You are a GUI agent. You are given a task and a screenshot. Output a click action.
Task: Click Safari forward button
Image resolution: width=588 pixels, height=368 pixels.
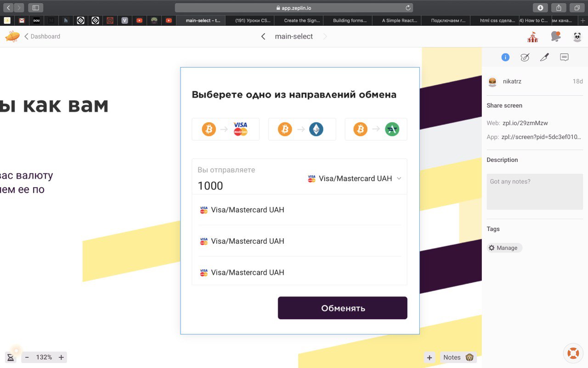19,8
